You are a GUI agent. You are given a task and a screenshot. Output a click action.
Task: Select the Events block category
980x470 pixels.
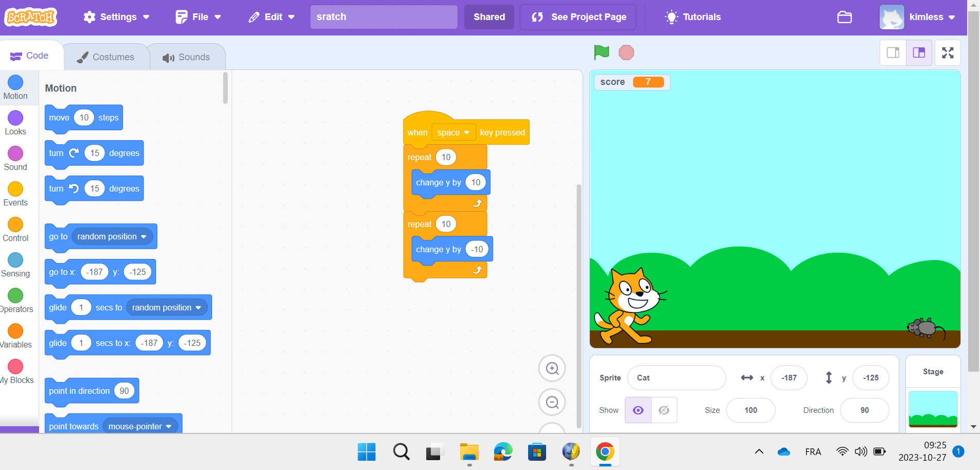pyautogui.click(x=15, y=194)
